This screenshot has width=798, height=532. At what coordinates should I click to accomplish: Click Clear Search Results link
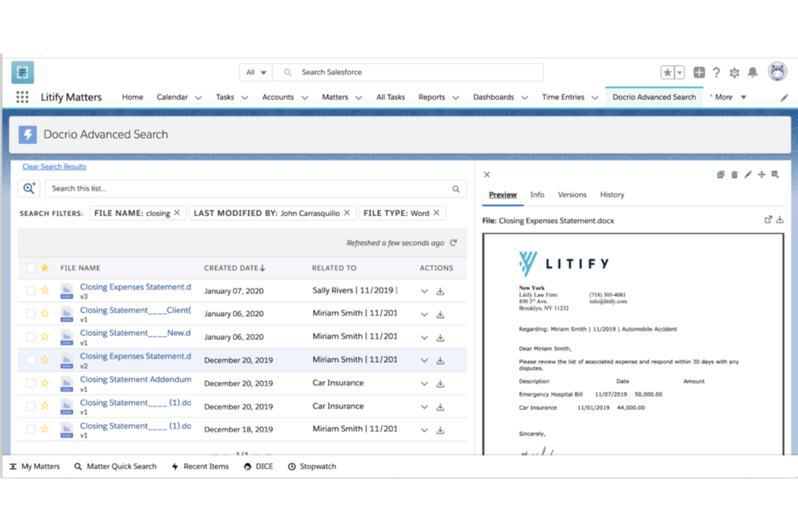[x=54, y=167]
